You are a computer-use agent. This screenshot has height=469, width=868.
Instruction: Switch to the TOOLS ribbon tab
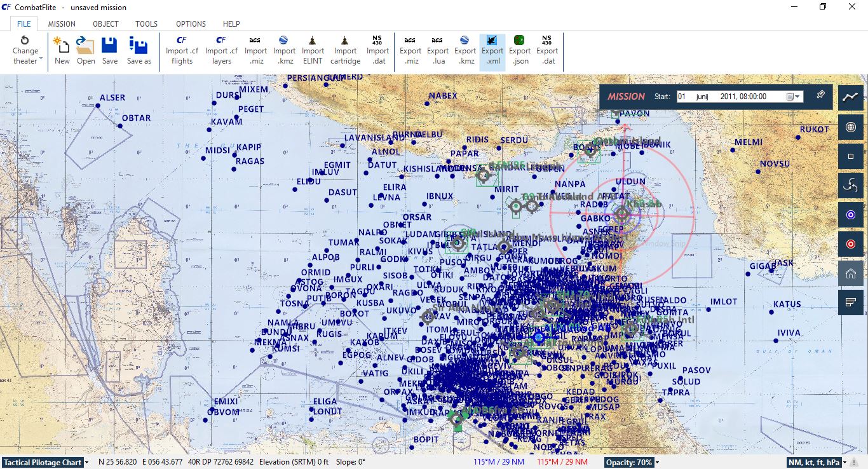pos(146,24)
